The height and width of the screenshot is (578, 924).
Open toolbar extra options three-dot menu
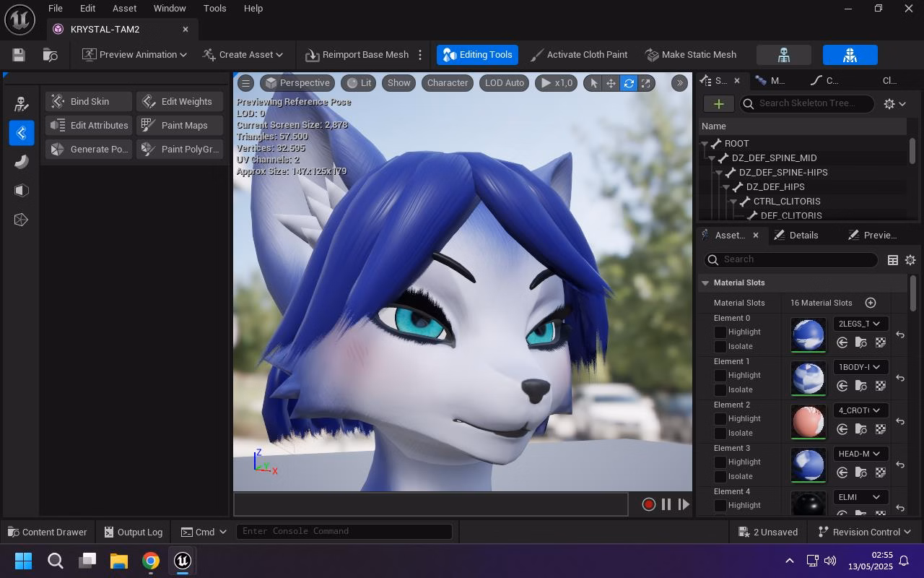[x=420, y=55]
